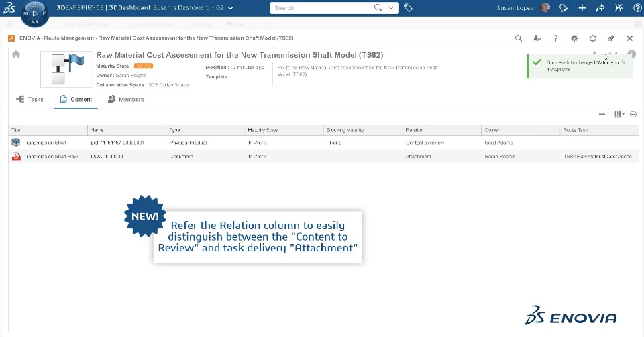This screenshot has width=644, height=337.
Task: Sort by the Relation column header
Action: (x=442, y=130)
